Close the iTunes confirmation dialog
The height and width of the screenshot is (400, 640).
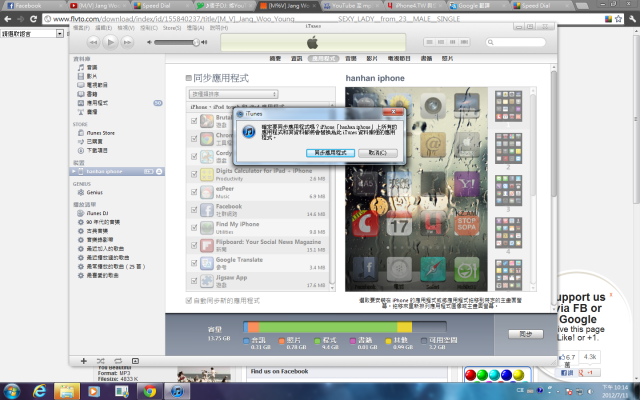393,112
